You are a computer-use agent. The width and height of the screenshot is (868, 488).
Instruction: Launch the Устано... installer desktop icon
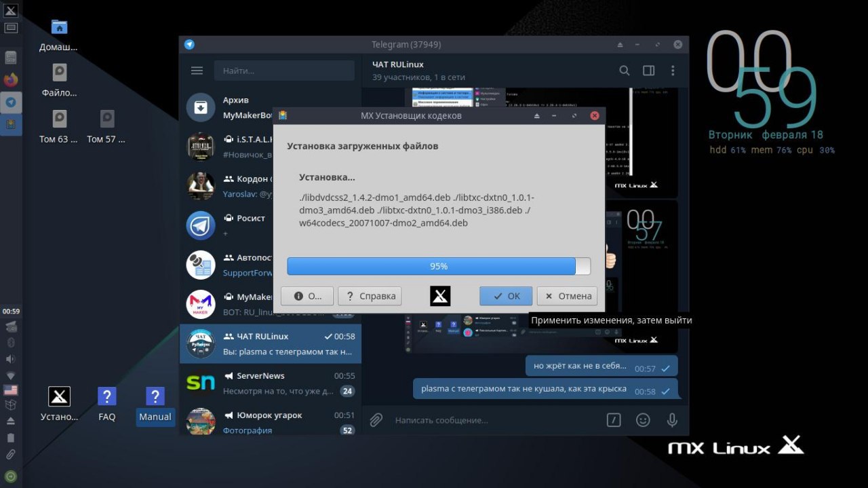[59, 405]
